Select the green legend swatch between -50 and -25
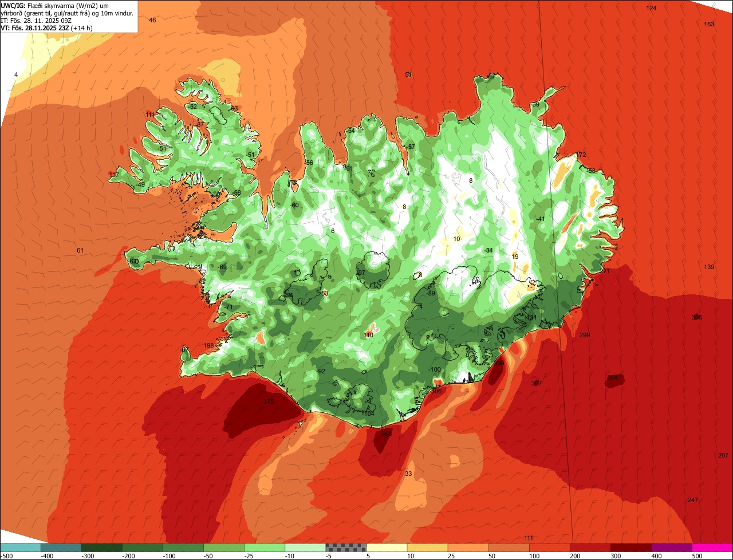Image resolution: width=733 pixels, height=560 pixels. click(224, 547)
